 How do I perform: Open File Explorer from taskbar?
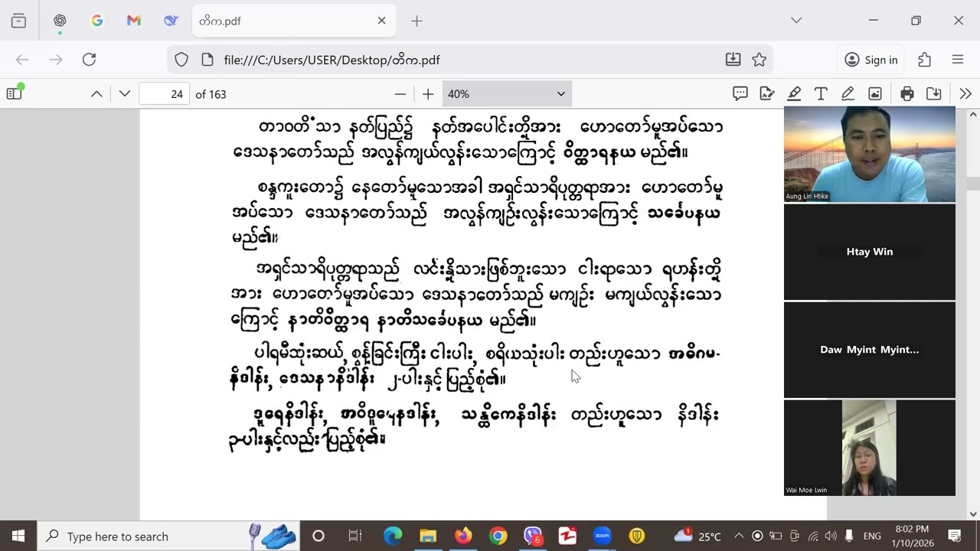(427, 536)
